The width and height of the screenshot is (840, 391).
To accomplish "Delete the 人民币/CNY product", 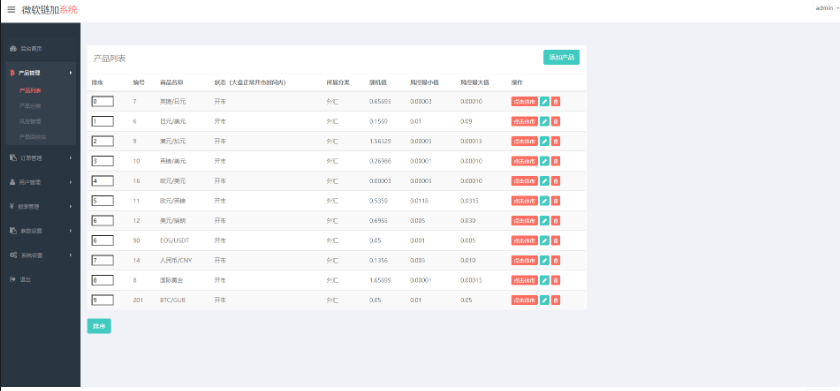I will [556, 260].
